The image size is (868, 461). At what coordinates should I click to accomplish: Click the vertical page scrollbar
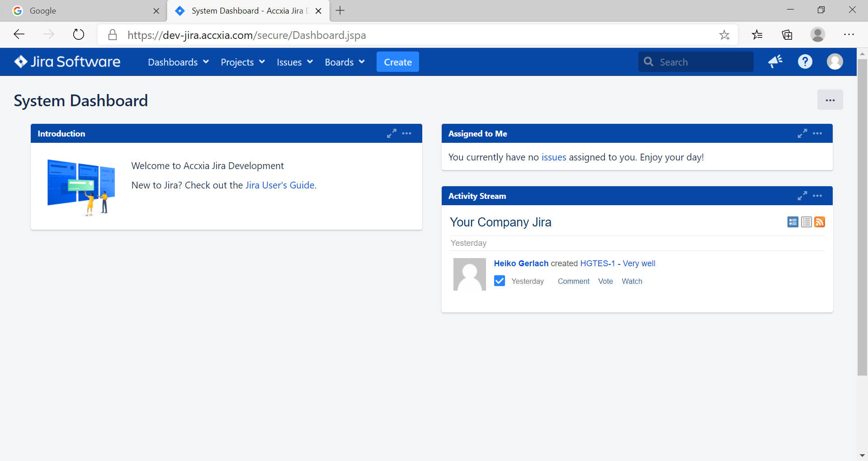tap(862, 217)
